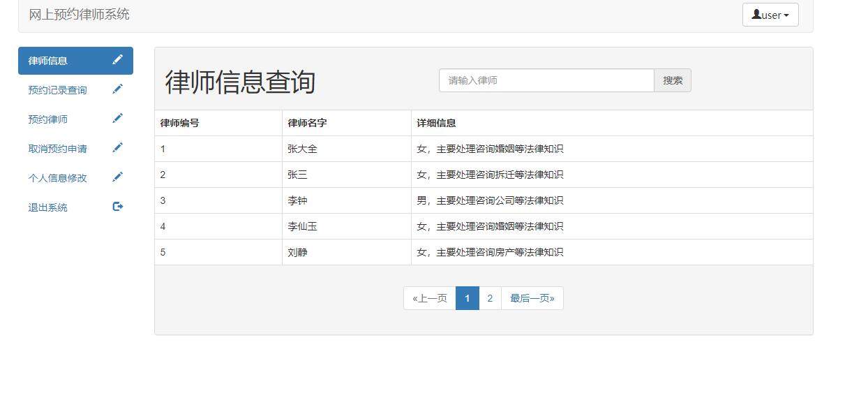Select the highlighted page 1 in pagination

467,297
